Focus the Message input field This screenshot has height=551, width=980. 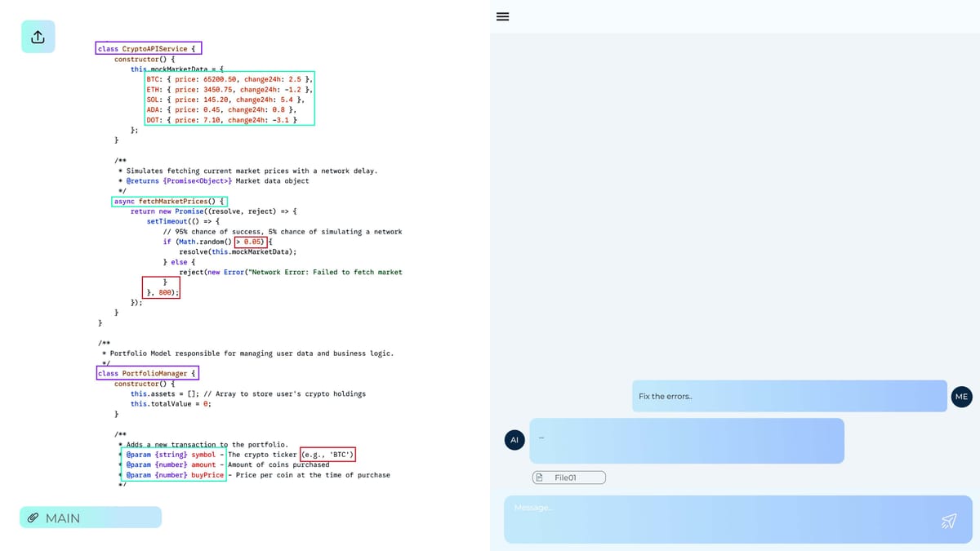click(719, 519)
